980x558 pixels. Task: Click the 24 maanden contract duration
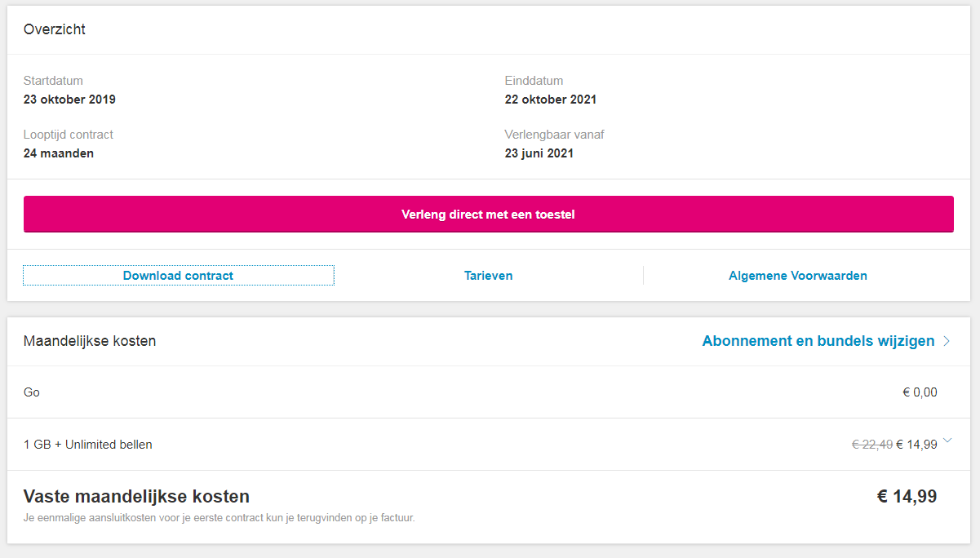pos(58,153)
